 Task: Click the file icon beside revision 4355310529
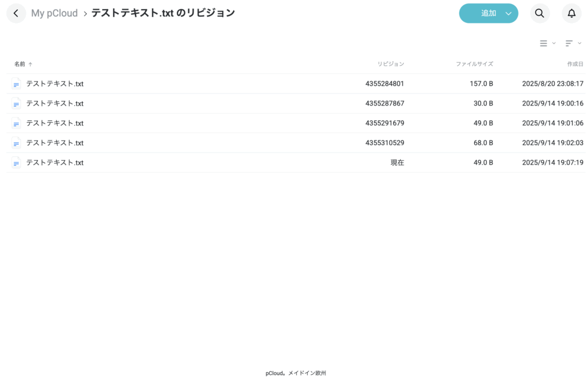coord(16,142)
